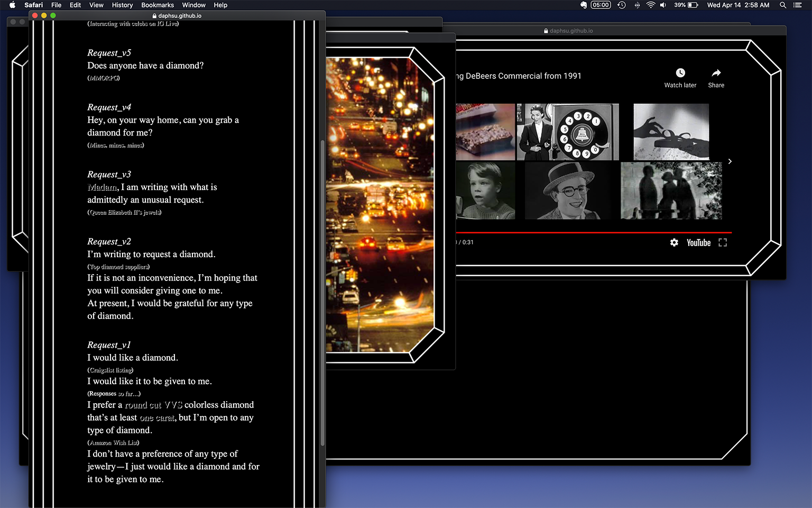
Task: Open the YouTube player settings gear
Action: coord(674,242)
